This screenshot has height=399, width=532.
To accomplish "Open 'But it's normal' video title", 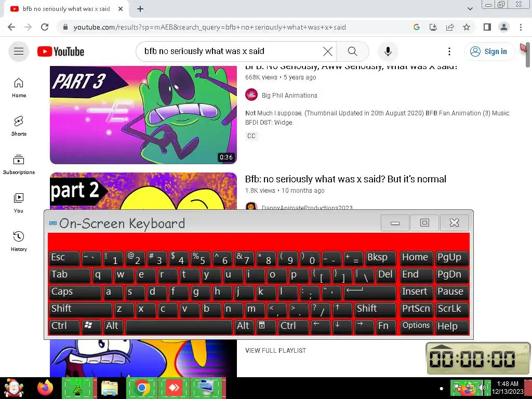I will pyautogui.click(x=345, y=179).
